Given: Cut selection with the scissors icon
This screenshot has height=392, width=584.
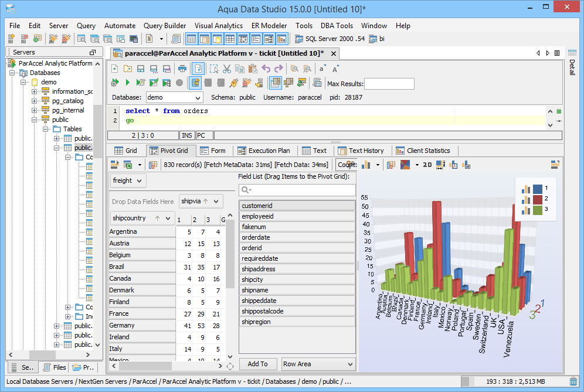Looking at the screenshot, I should pyautogui.click(x=227, y=69).
